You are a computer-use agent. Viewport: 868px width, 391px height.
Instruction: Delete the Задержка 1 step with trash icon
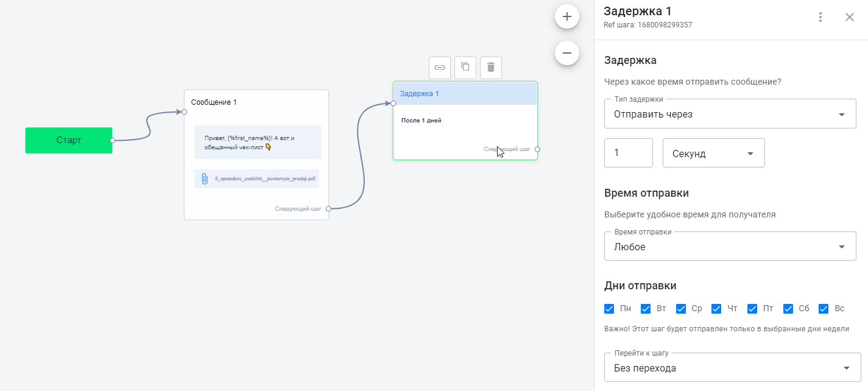[x=491, y=68]
